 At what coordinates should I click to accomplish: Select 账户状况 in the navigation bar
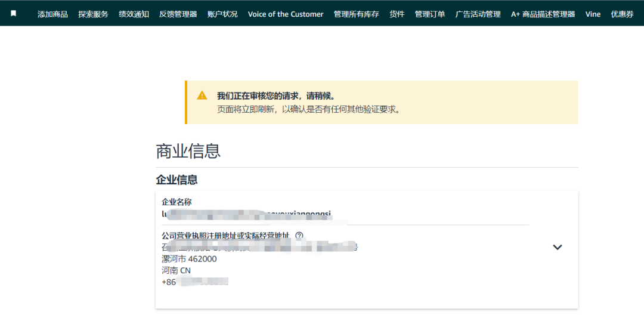click(222, 14)
